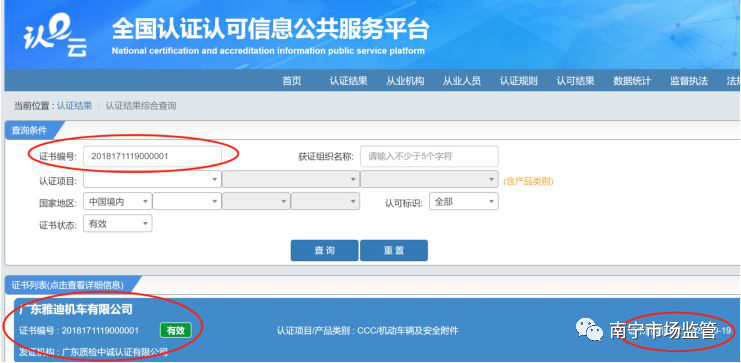Screen dimensions: 741x363
Task: Click the 查询 search button
Action: click(324, 251)
